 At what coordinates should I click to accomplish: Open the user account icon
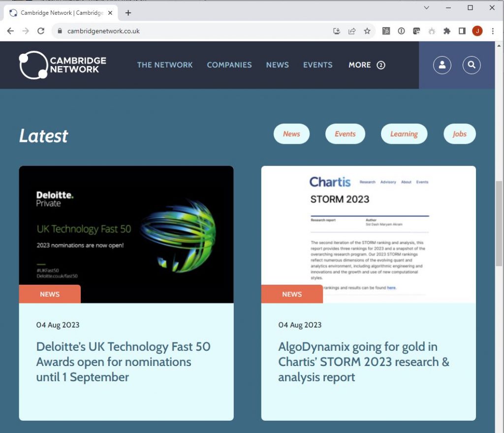point(442,65)
